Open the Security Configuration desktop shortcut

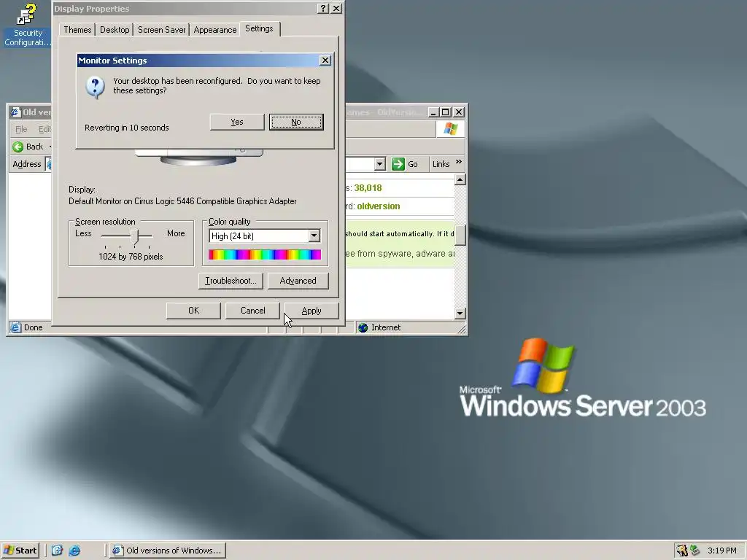point(27,25)
